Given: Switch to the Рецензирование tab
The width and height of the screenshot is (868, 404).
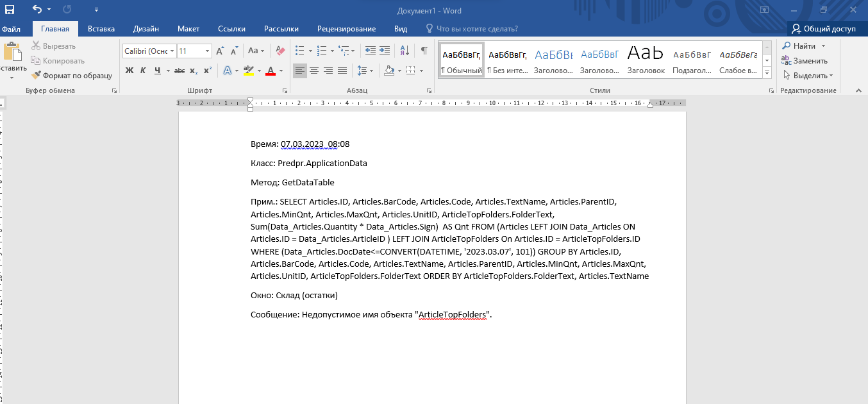Looking at the screenshot, I should [346, 29].
